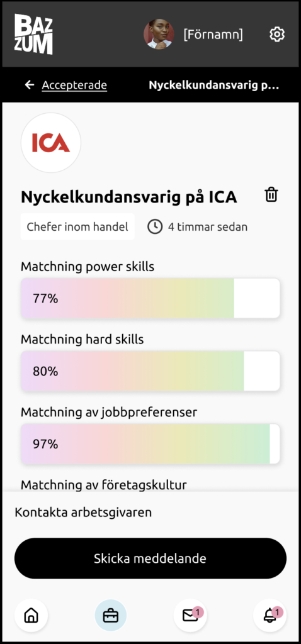The height and width of the screenshot is (644, 301).
Task: Click the [Förnamn] username label
Action: [213, 35]
